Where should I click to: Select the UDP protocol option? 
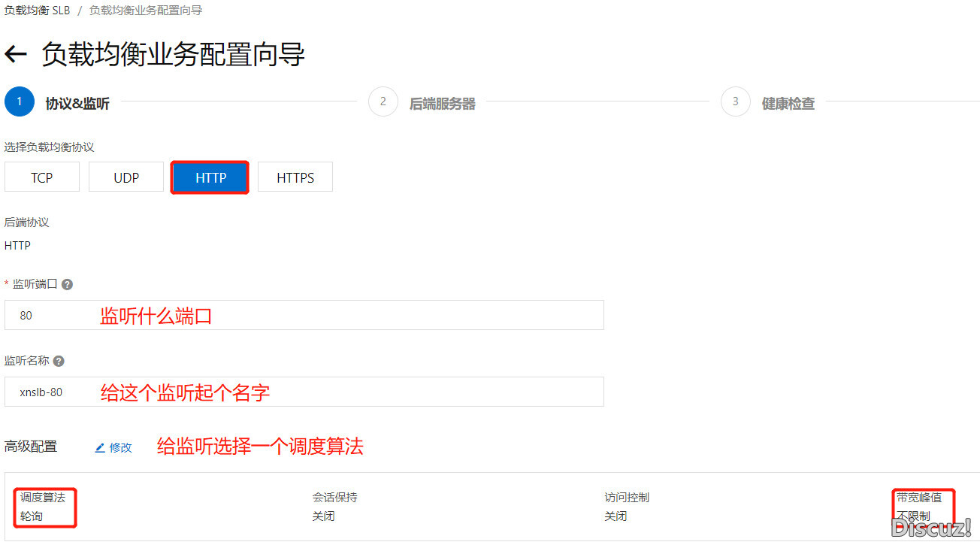126,177
